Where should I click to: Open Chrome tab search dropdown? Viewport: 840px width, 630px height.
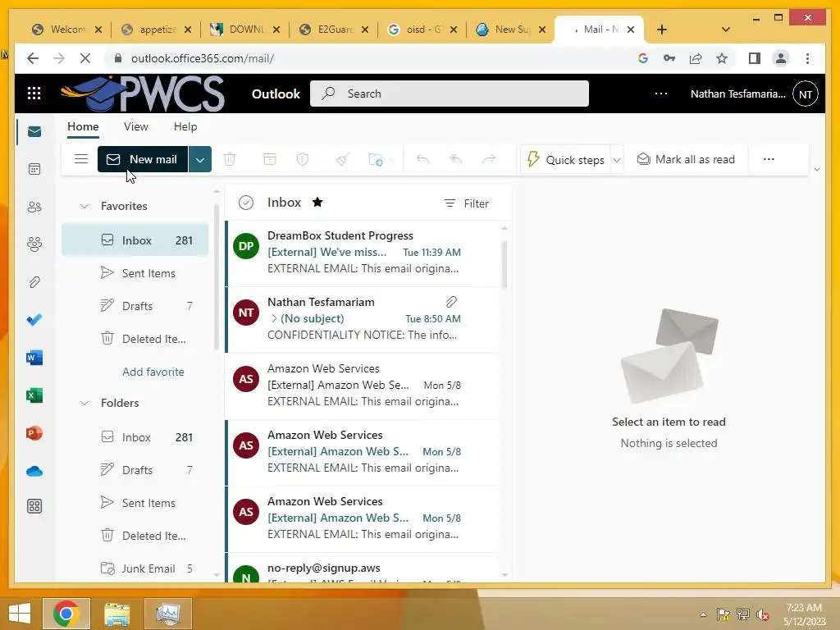[x=726, y=30]
